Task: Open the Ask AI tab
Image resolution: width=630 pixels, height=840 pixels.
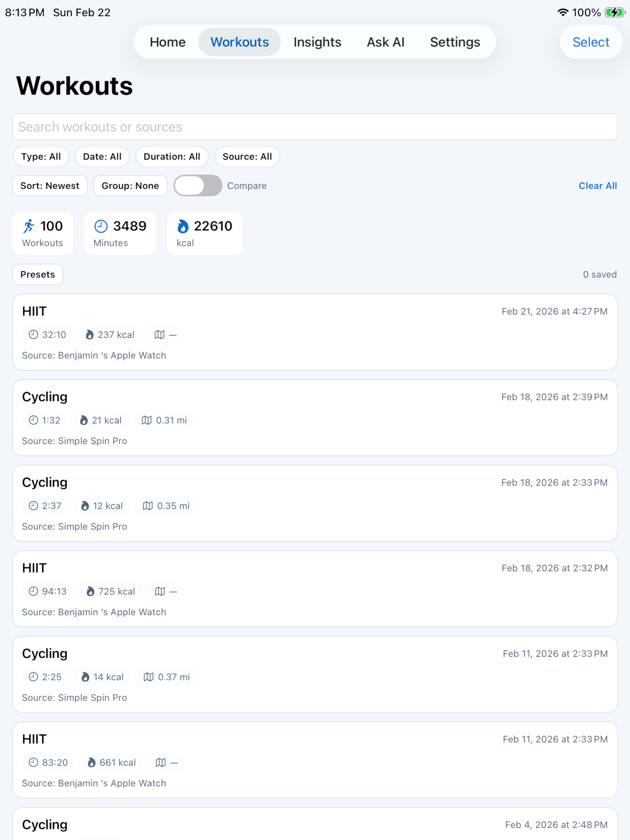Action: point(385,42)
